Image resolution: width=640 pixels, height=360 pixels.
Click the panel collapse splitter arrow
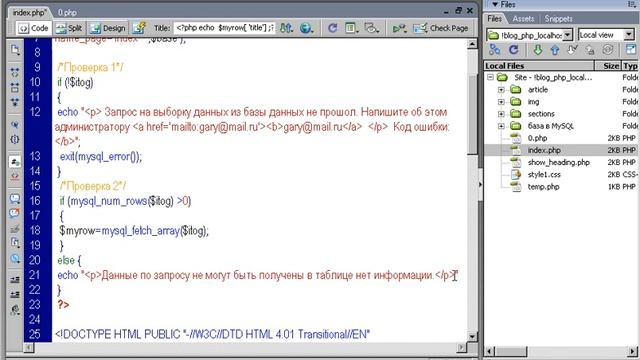(x=480, y=184)
